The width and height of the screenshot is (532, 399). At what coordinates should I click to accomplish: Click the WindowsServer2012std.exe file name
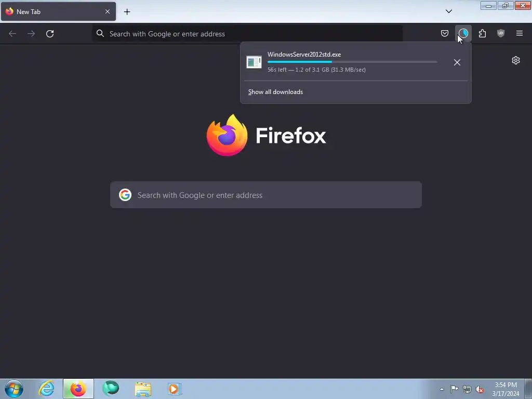[304, 54]
